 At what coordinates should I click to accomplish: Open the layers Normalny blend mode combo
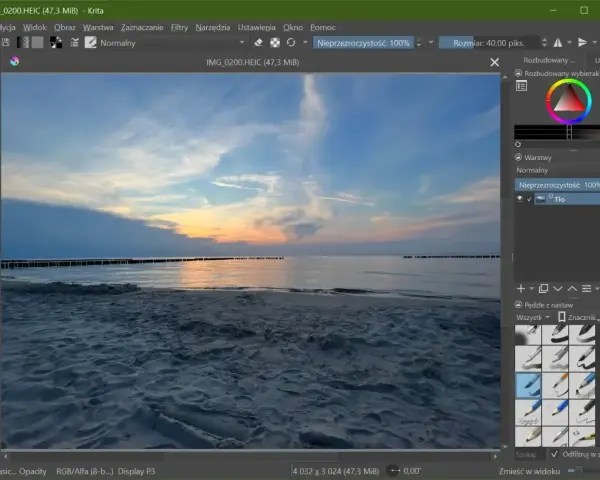coord(557,170)
